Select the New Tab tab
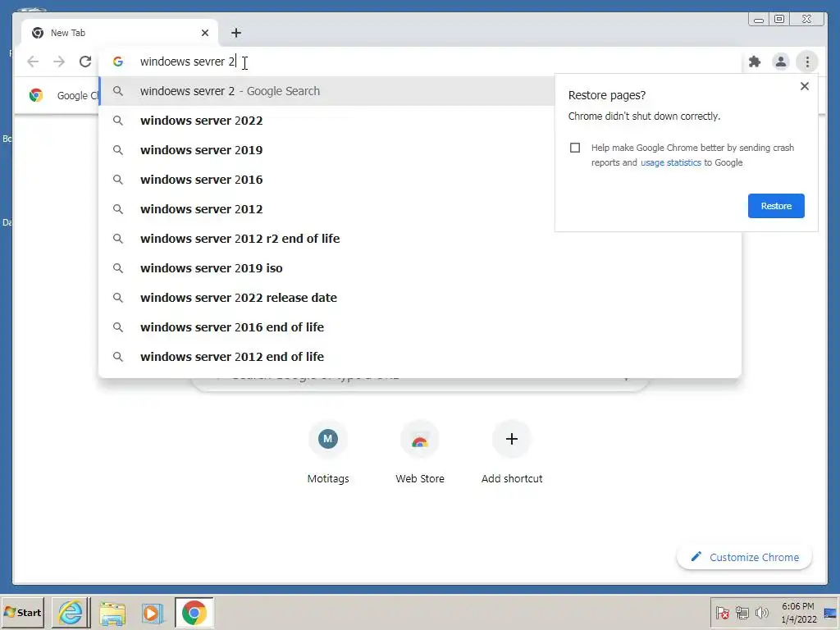 120,33
